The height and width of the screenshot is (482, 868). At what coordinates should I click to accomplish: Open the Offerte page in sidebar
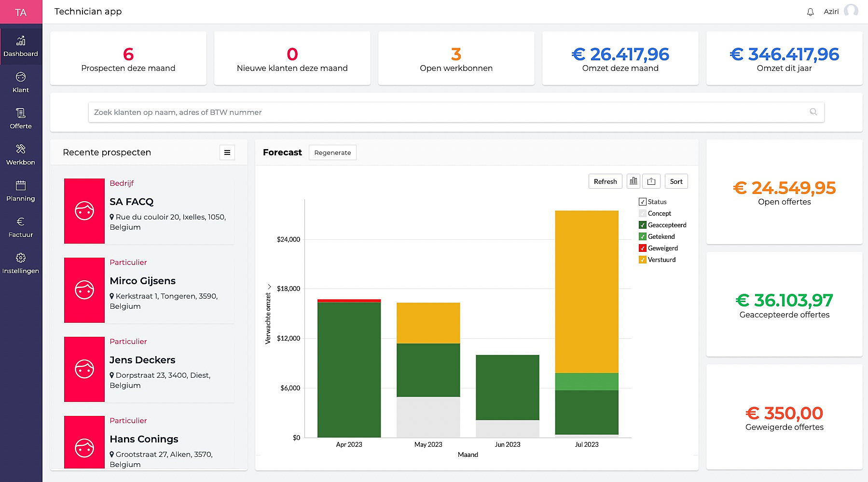point(21,119)
